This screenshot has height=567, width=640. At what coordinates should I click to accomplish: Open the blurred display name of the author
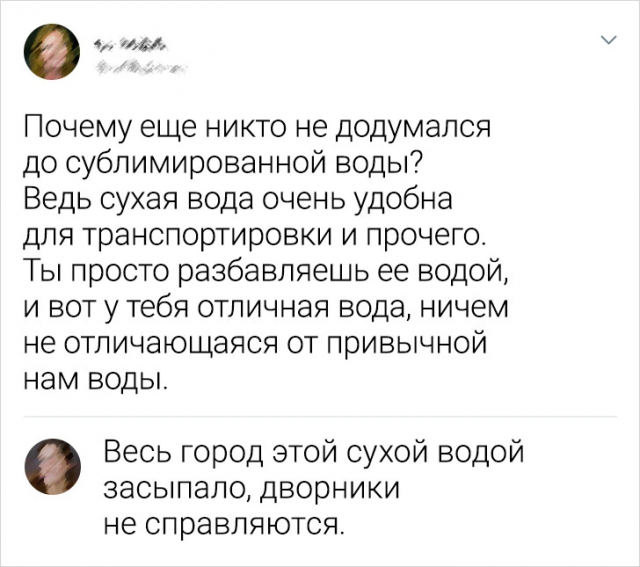[x=129, y=45]
